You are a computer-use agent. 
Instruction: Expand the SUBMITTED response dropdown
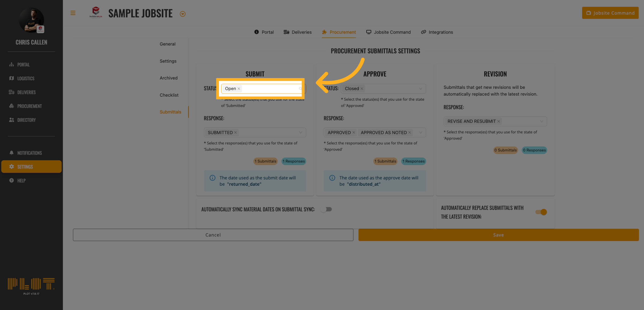click(301, 133)
